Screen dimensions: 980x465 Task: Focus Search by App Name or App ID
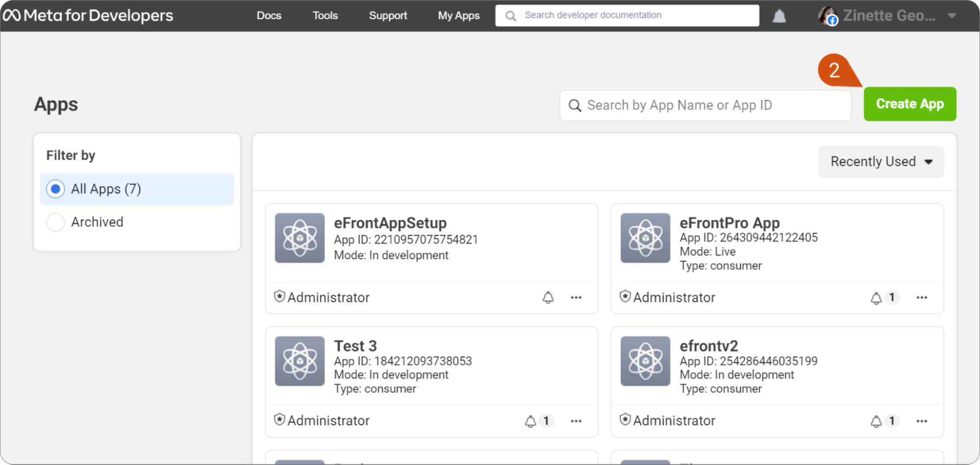click(705, 105)
